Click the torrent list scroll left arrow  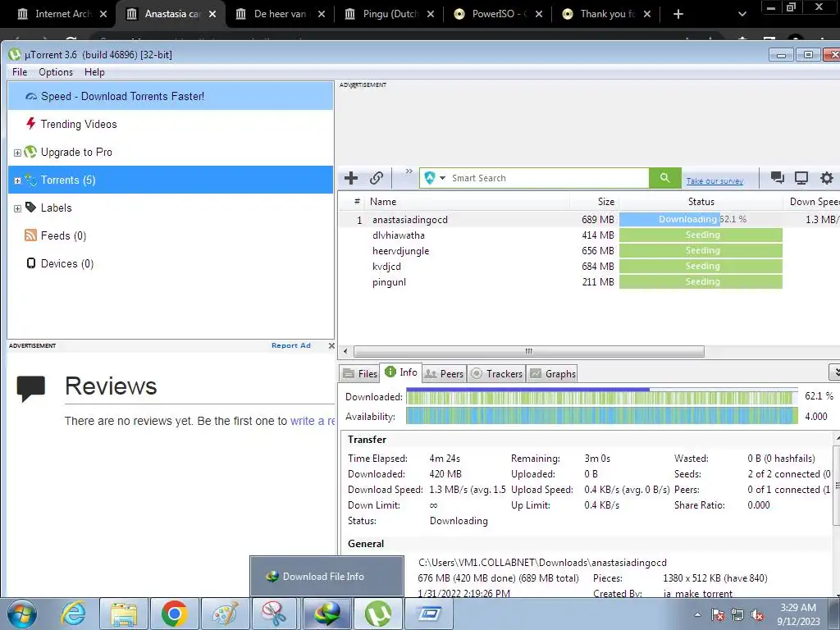345,351
